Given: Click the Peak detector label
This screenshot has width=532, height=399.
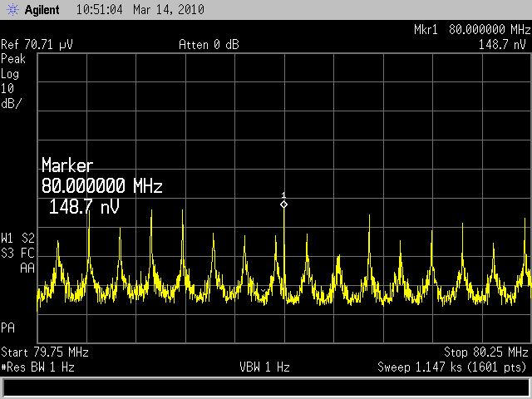Looking at the screenshot, I should (14, 59).
